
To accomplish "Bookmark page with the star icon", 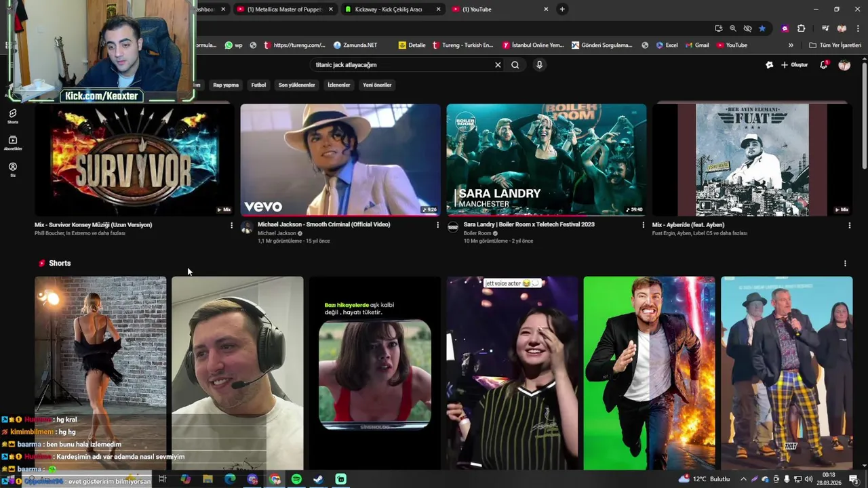I will pos(762,28).
